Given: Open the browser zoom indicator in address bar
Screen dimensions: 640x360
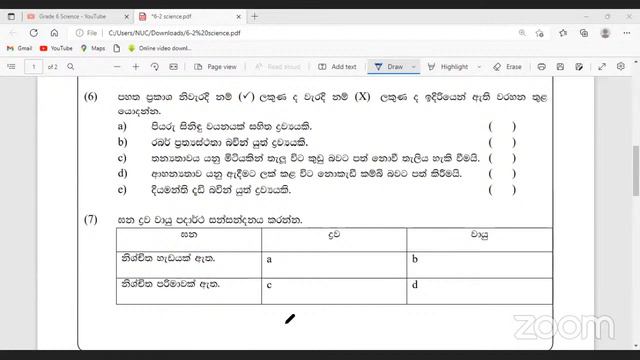Looking at the screenshot, I should (x=522, y=33).
